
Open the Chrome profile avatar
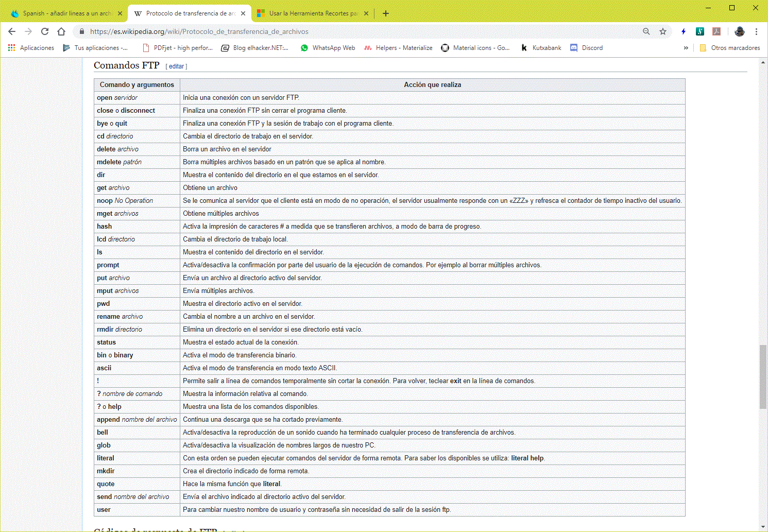pyautogui.click(x=740, y=31)
